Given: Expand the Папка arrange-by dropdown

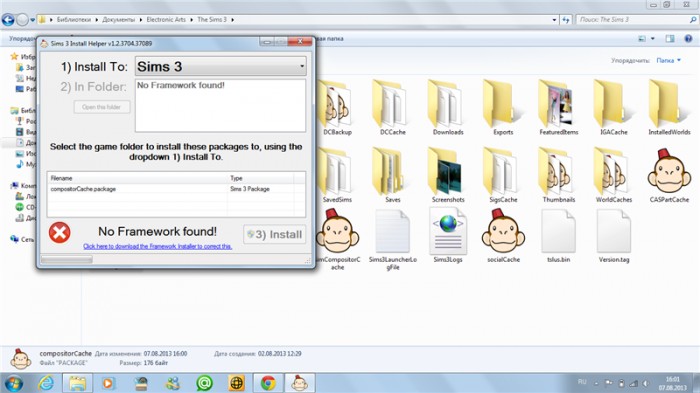Looking at the screenshot, I should (668, 60).
